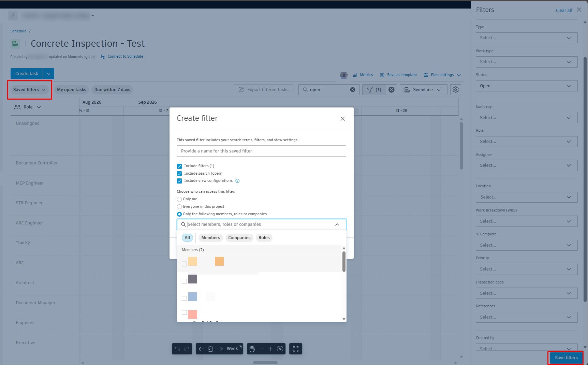The width and height of the screenshot is (588, 365).
Task: Click the member list scrollbar
Action: click(x=344, y=262)
